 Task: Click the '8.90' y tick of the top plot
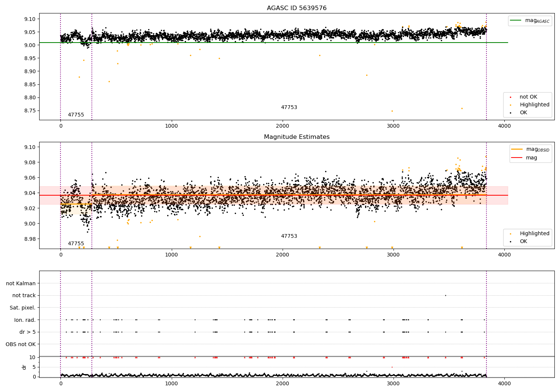pos(29,71)
